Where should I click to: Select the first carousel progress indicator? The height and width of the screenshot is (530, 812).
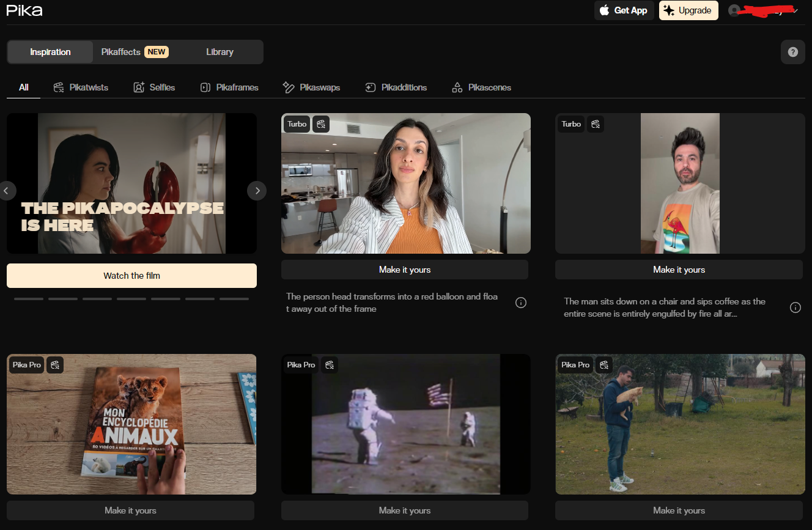pos(29,299)
